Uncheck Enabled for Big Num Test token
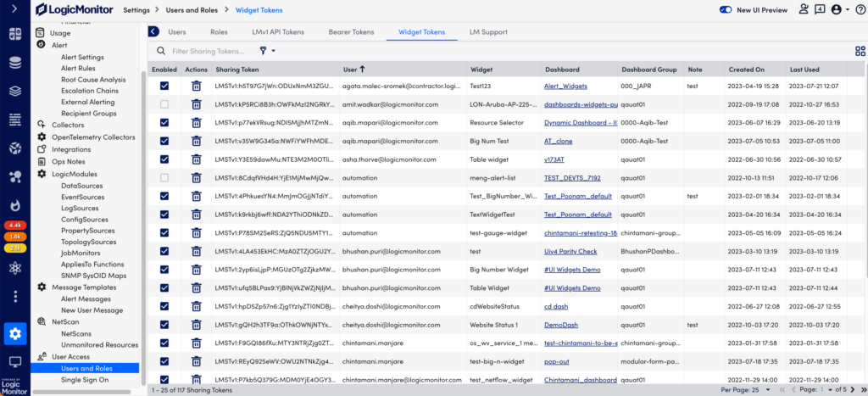The image size is (868, 396). [x=164, y=141]
